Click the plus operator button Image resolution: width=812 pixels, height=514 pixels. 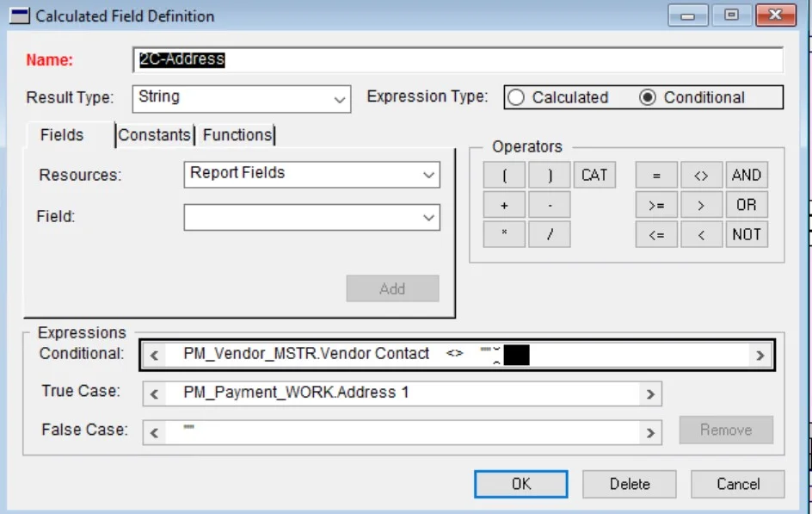[504, 205]
